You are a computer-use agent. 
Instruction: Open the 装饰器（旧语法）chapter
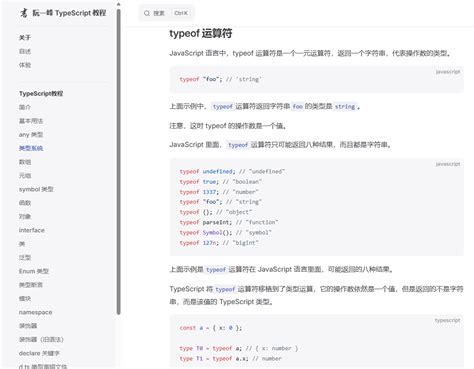41,340
